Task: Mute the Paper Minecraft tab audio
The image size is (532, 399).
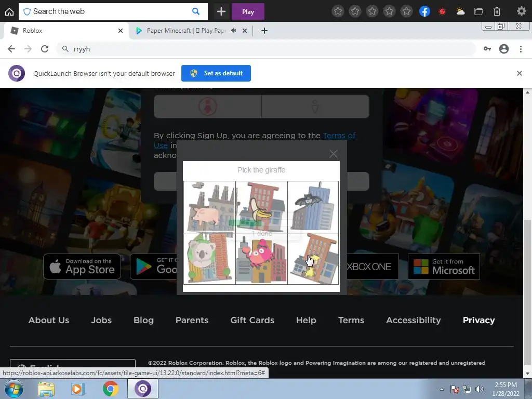Action: tap(233, 31)
